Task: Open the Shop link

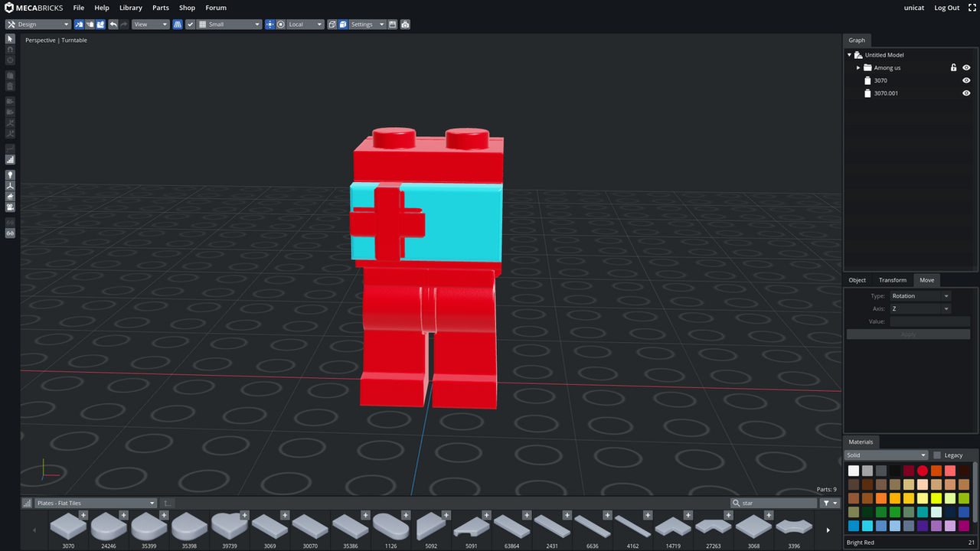Action: pos(188,8)
